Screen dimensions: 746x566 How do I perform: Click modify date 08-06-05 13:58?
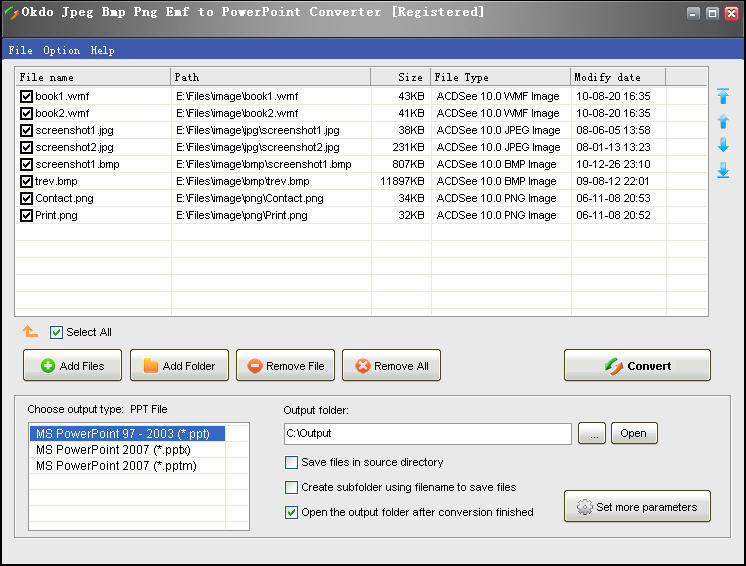(613, 130)
